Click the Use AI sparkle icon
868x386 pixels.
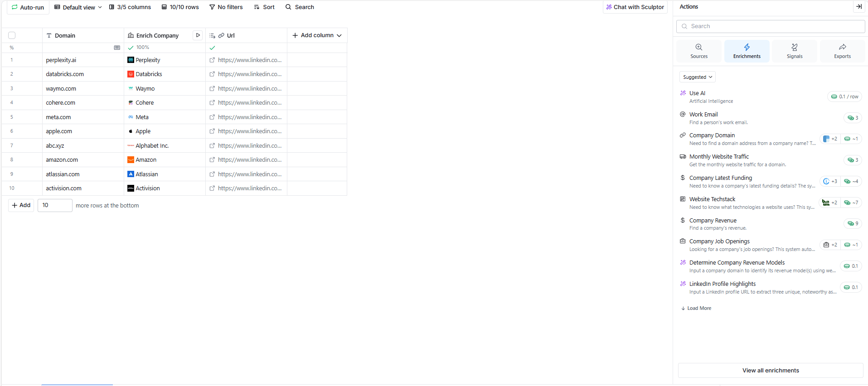point(683,93)
